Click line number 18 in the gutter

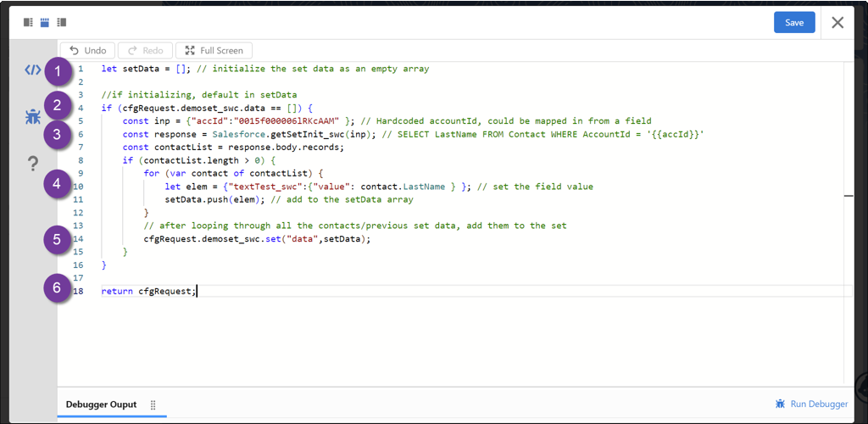[x=79, y=291]
